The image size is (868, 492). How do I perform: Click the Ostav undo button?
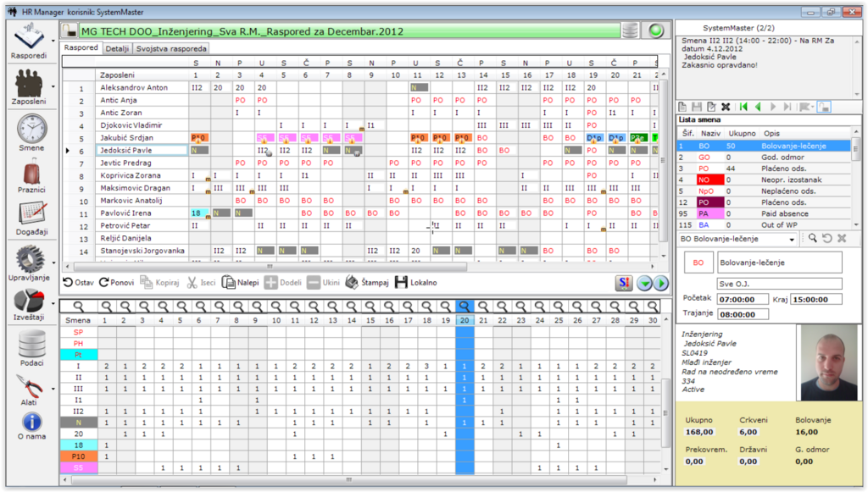point(78,283)
